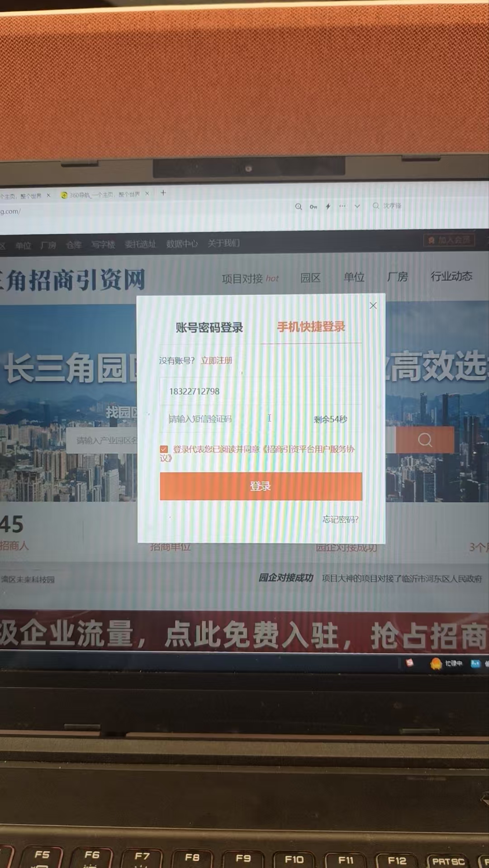Click the browser address bar URL
489x868 pixels.
coord(10,212)
